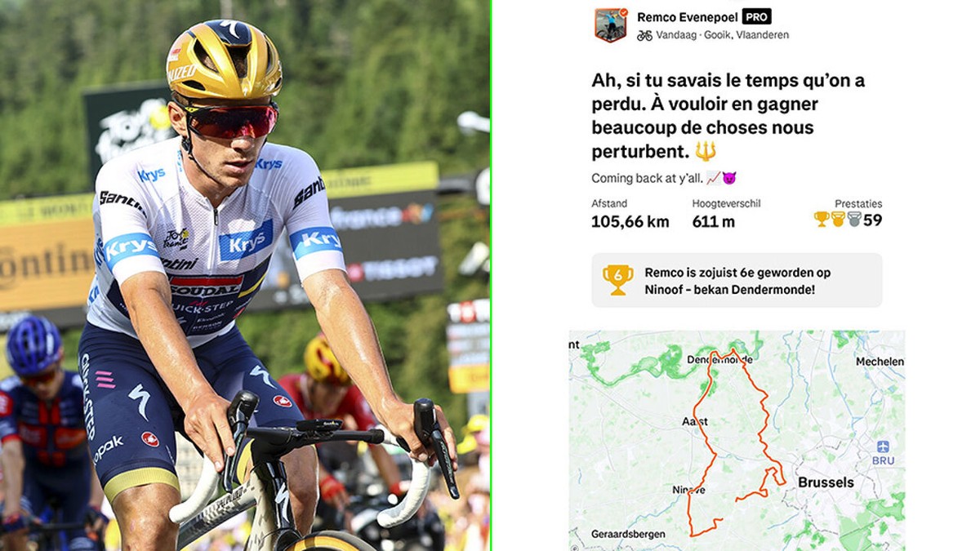Select the devil emoji in the description
This screenshot has height=551, width=980.
point(729,178)
